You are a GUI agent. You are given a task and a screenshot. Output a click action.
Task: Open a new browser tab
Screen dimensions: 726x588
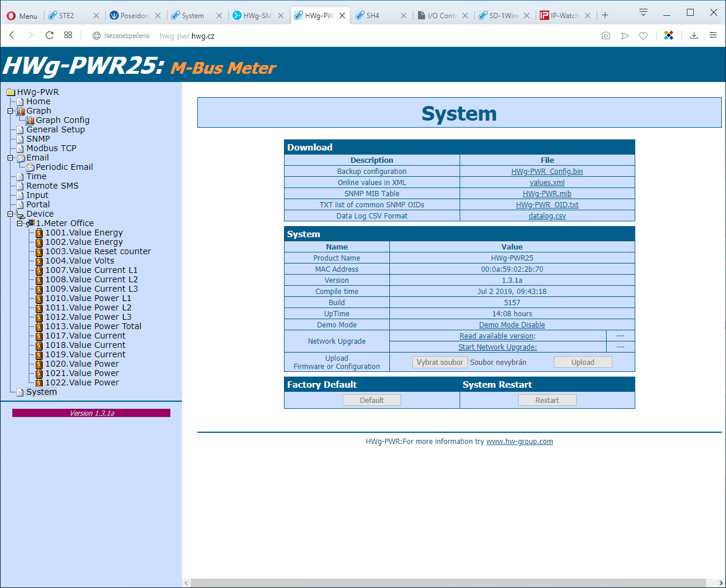pyautogui.click(x=605, y=15)
